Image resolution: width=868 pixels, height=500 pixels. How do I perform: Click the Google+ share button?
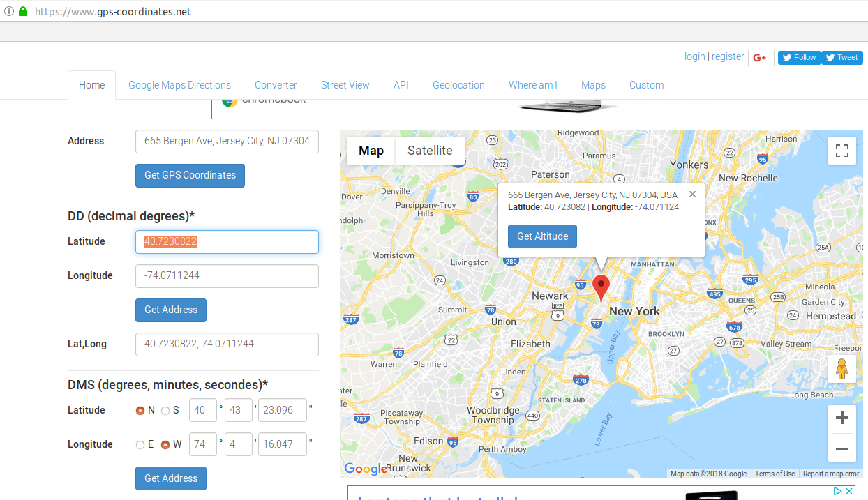pos(761,58)
